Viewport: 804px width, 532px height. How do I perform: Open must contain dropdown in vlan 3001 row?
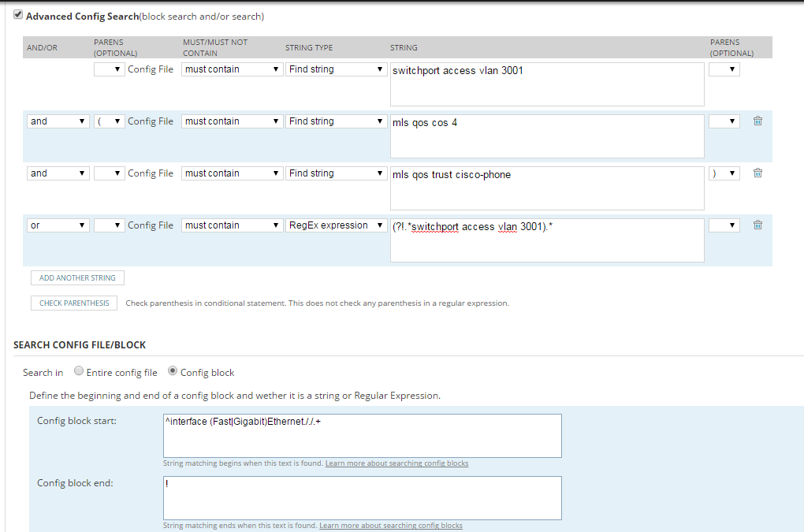coord(233,69)
